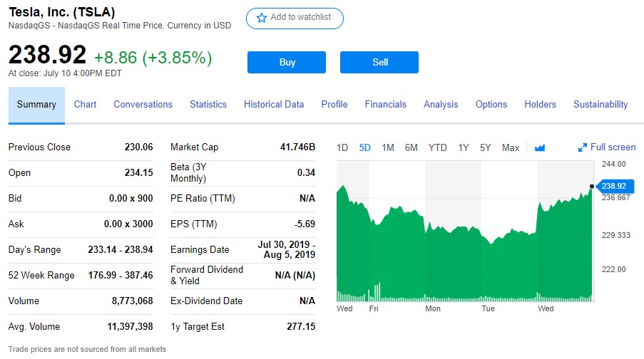Select the YTD chart range
Screen dimensions: 644x359
[437, 147]
